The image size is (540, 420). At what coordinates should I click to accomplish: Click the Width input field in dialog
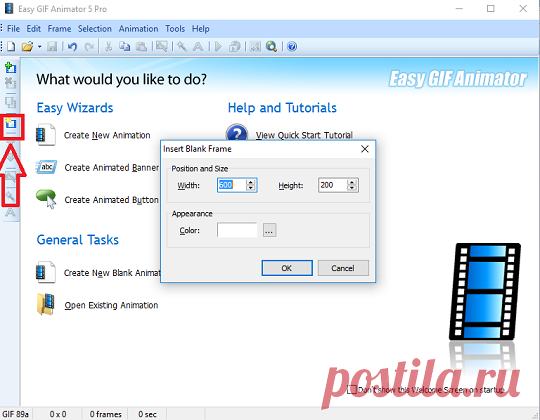click(x=231, y=185)
